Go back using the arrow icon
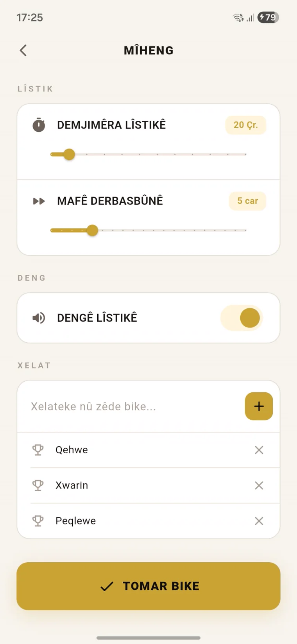 point(23,50)
